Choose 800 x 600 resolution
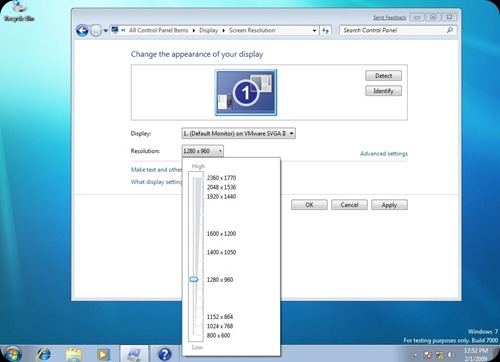 (218, 335)
